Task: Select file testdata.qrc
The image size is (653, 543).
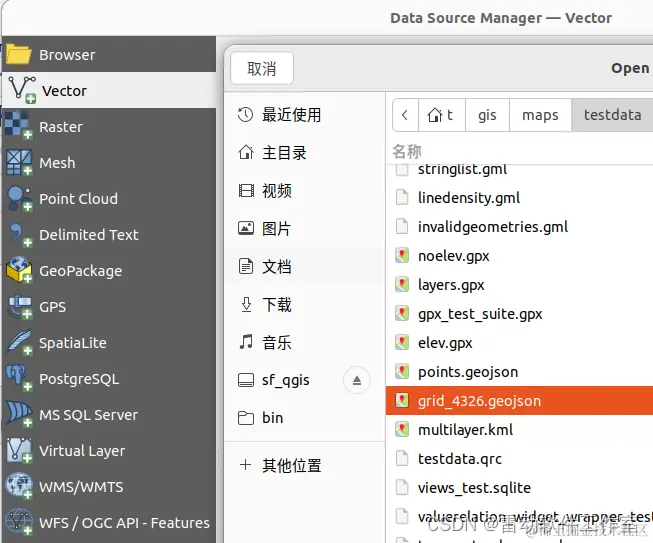Action: click(519, 458)
